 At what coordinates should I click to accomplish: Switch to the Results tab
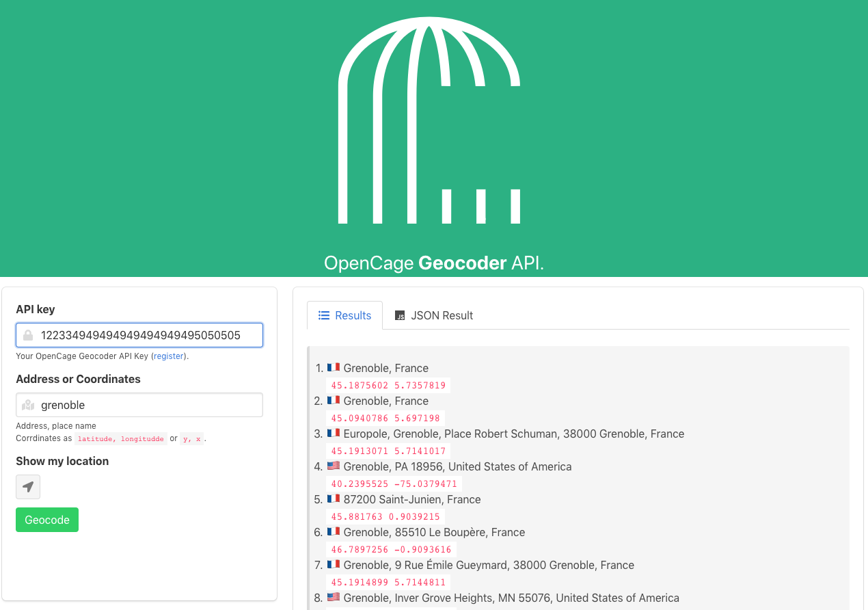pyautogui.click(x=344, y=315)
